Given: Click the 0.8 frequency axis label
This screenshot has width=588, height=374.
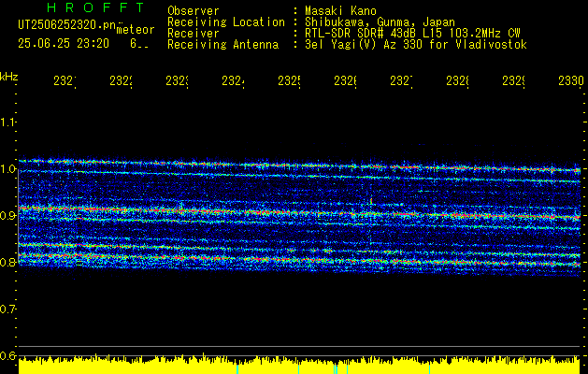Looking at the screenshot, I should [7, 262].
